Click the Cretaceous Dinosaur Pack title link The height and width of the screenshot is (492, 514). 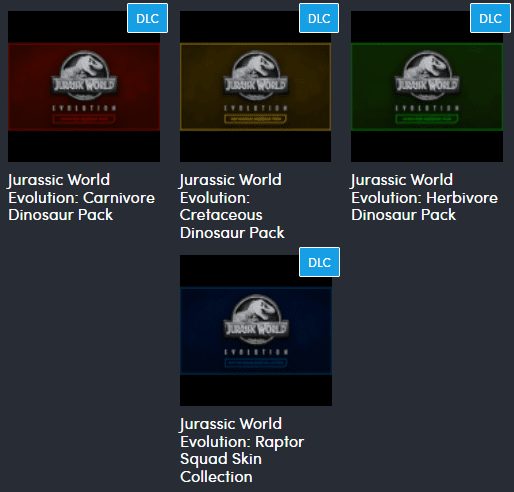coord(232,206)
